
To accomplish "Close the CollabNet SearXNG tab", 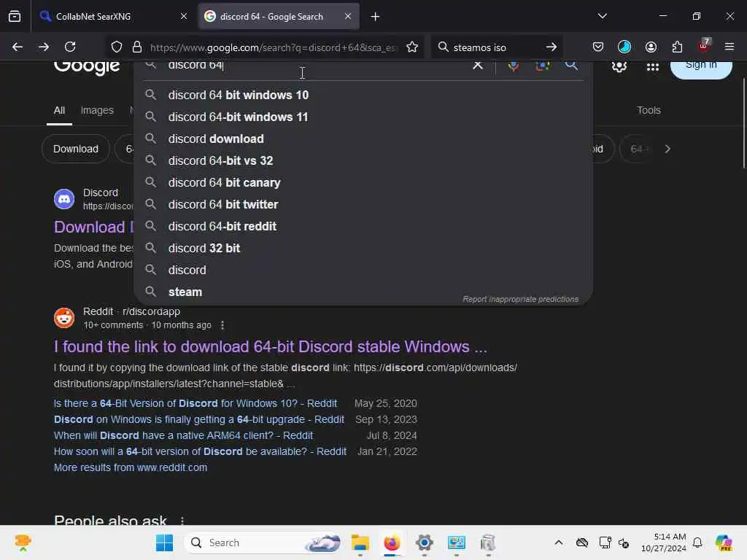I will tap(184, 16).
